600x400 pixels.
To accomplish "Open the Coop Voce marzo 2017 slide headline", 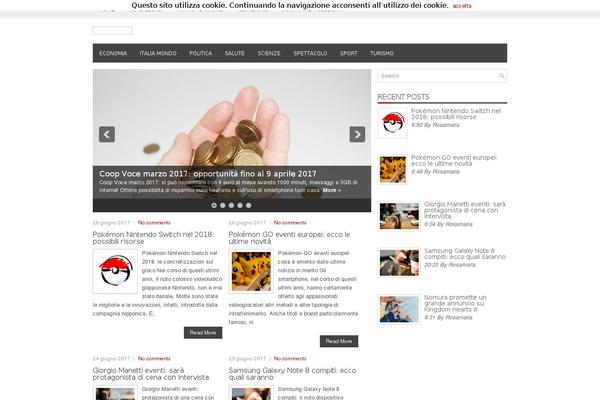I will pos(208,174).
